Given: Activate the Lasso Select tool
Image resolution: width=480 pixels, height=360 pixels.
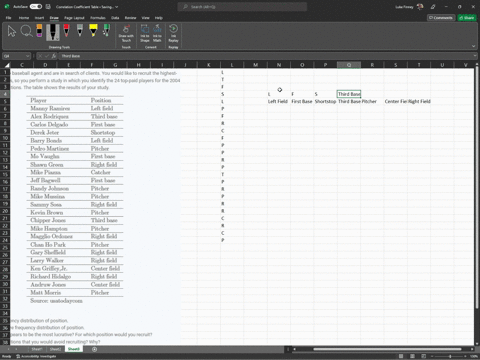Looking at the screenshot, I should pos(26,31).
